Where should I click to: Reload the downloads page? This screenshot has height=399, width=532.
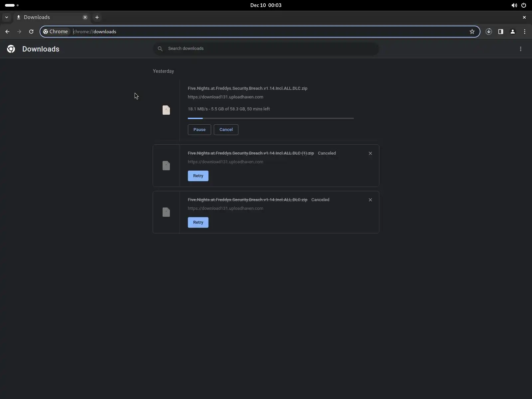pyautogui.click(x=31, y=32)
